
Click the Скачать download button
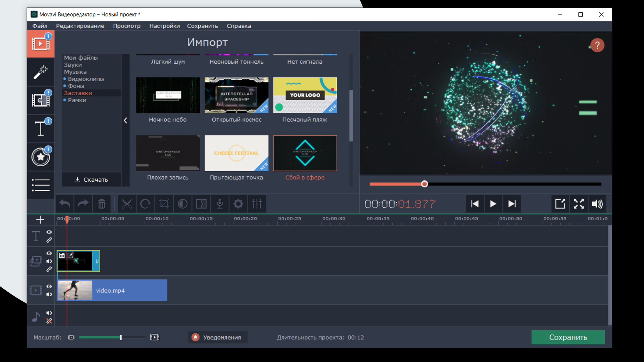click(x=91, y=180)
